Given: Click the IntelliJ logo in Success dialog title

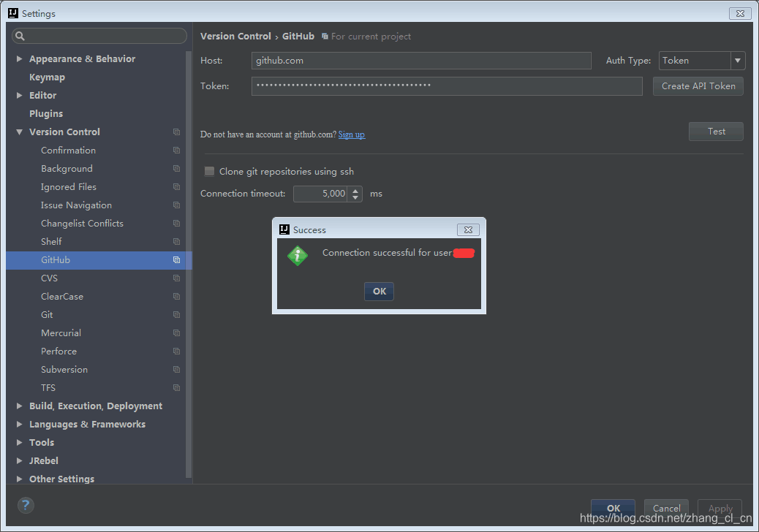Looking at the screenshot, I should [x=284, y=229].
